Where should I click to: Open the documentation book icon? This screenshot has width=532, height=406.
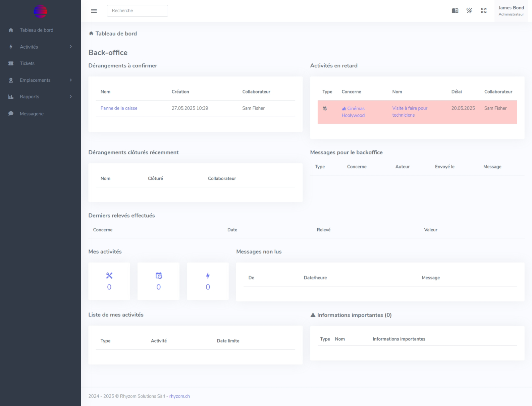(x=455, y=11)
